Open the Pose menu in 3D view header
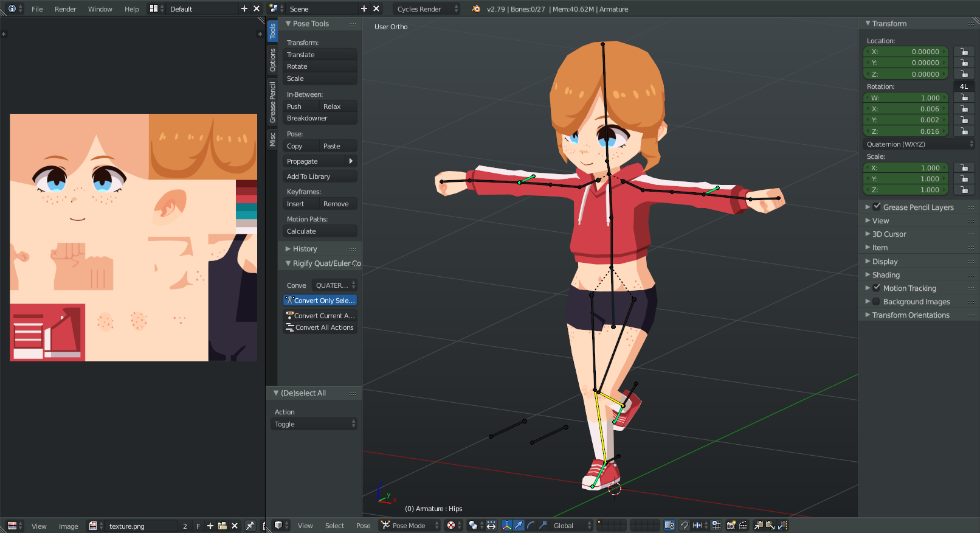The image size is (980, 533). click(363, 525)
